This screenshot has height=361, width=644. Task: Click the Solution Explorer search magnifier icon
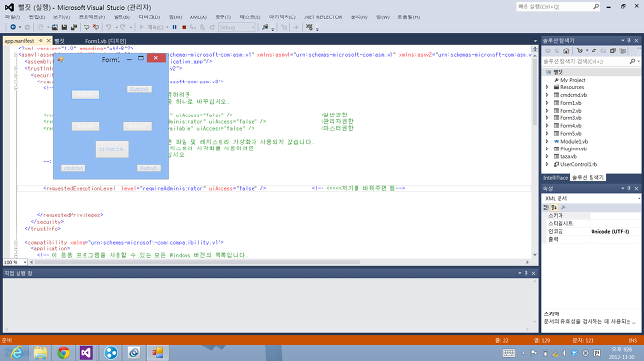coord(632,61)
